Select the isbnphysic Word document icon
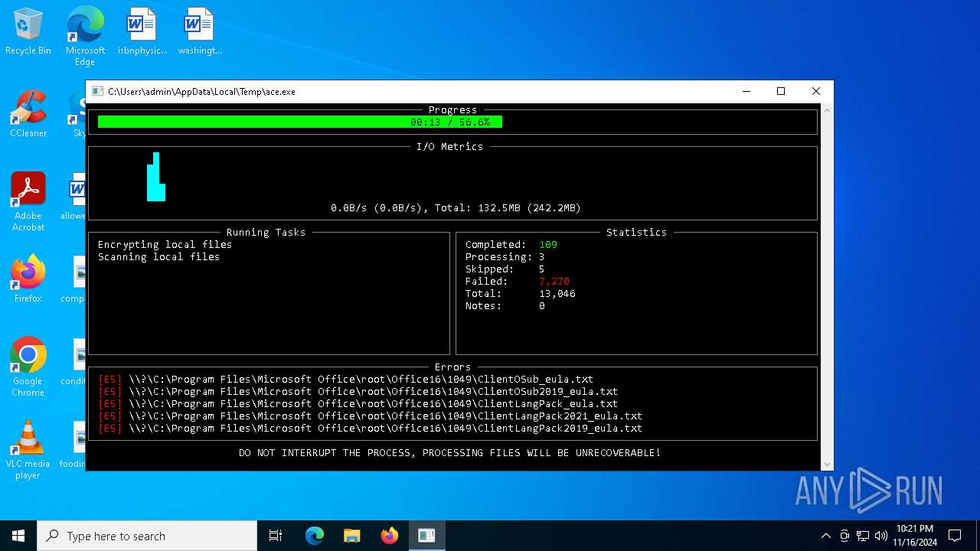This screenshot has height=551, width=980. 142,31
